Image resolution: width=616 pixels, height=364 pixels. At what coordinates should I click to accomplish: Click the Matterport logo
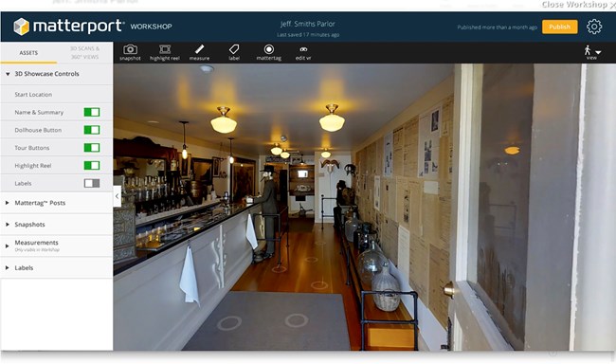tap(69, 27)
